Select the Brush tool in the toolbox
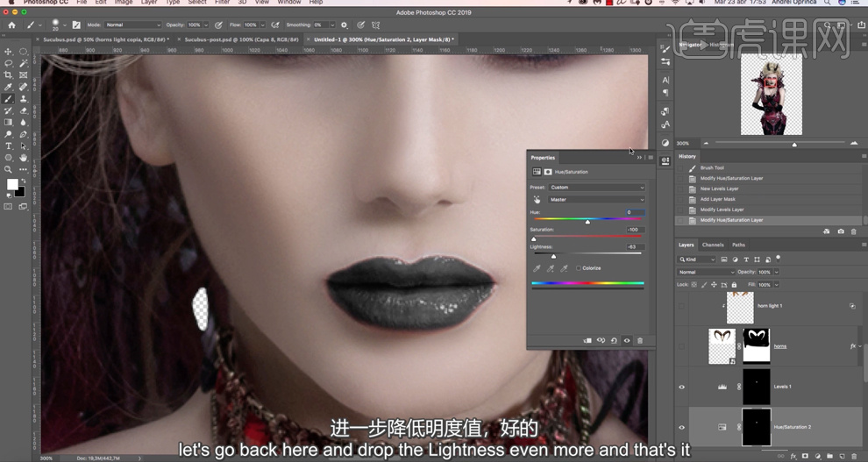The image size is (868, 462). 8,99
